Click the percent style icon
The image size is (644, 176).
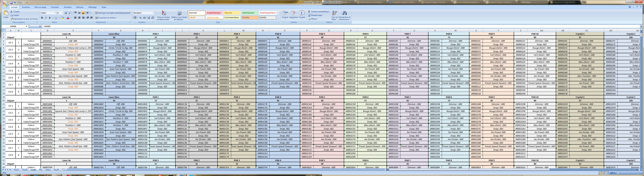coord(140,18)
